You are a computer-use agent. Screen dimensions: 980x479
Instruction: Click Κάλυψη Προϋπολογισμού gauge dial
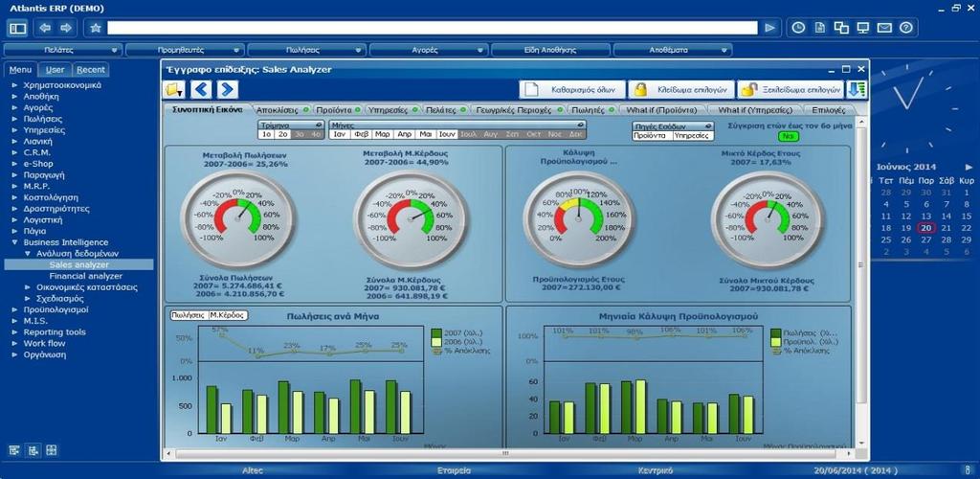(x=579, y=218)
